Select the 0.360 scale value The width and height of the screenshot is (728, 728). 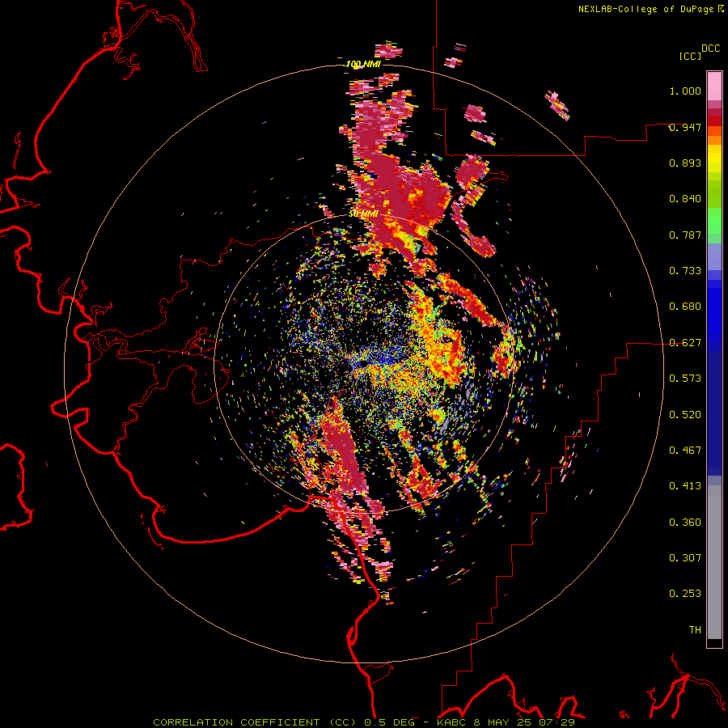pos(685,523)
